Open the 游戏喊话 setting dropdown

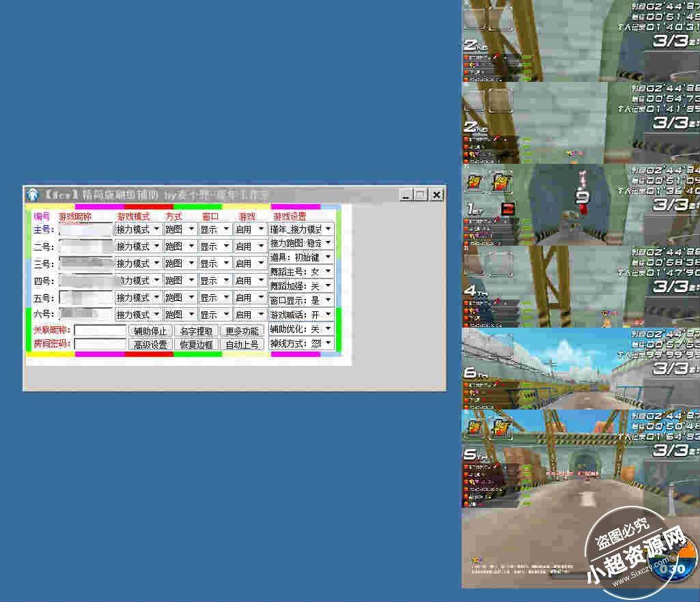coord(328,315)
